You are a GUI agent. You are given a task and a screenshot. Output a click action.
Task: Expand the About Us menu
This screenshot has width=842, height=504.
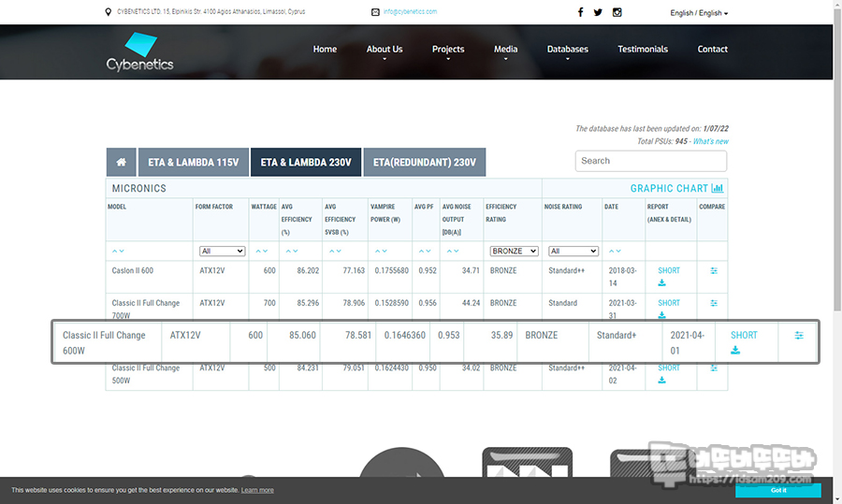pyautogui.click(x=385, y=50)
